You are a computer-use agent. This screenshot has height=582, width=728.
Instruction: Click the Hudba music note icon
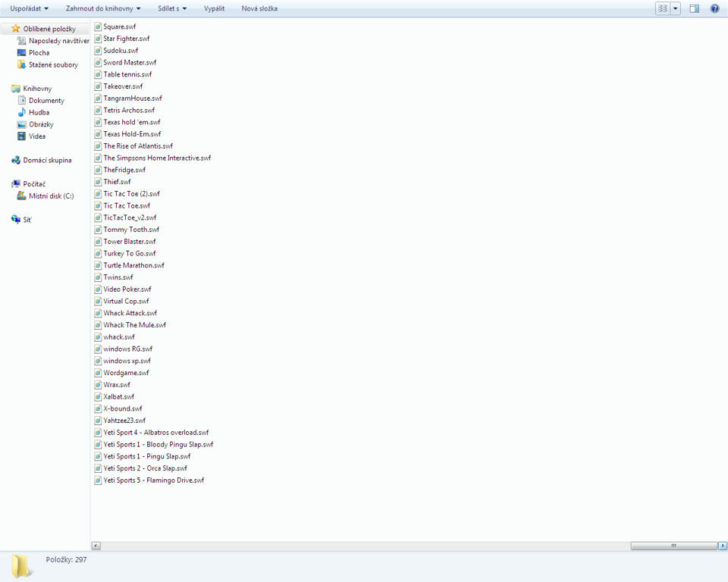click(x=21, y=112)
